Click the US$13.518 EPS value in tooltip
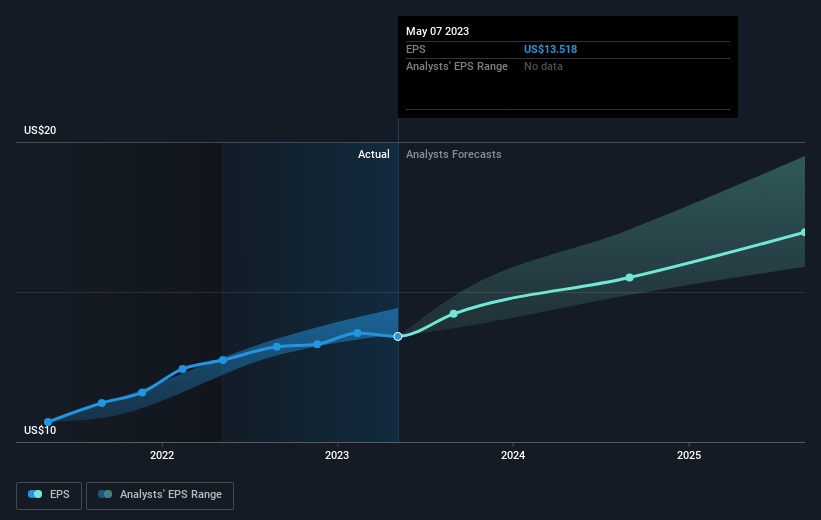 (x=550, y=49)
